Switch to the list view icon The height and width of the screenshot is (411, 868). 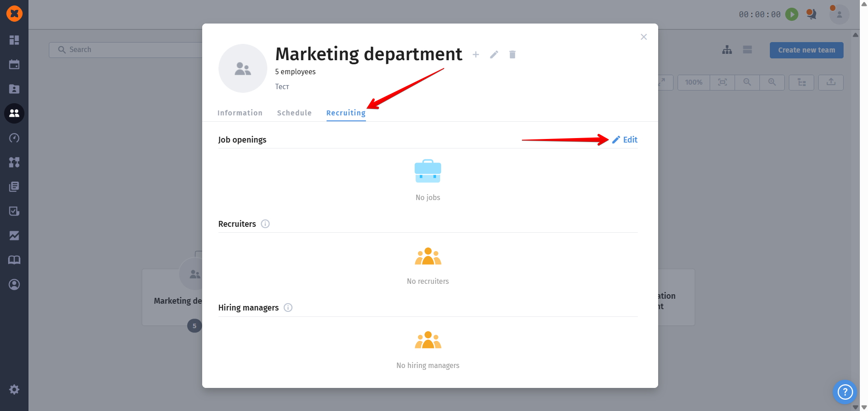tap(748, 50)
